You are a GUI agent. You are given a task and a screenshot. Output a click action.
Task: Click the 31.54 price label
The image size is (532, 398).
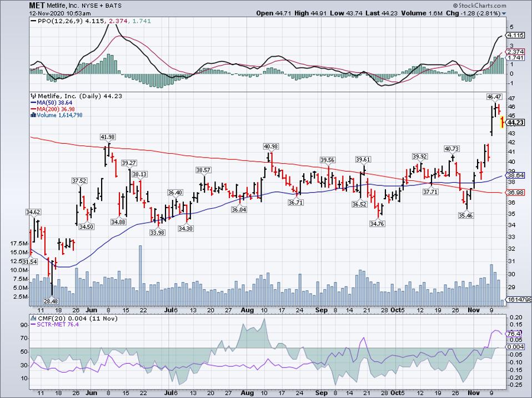[30, 261]
